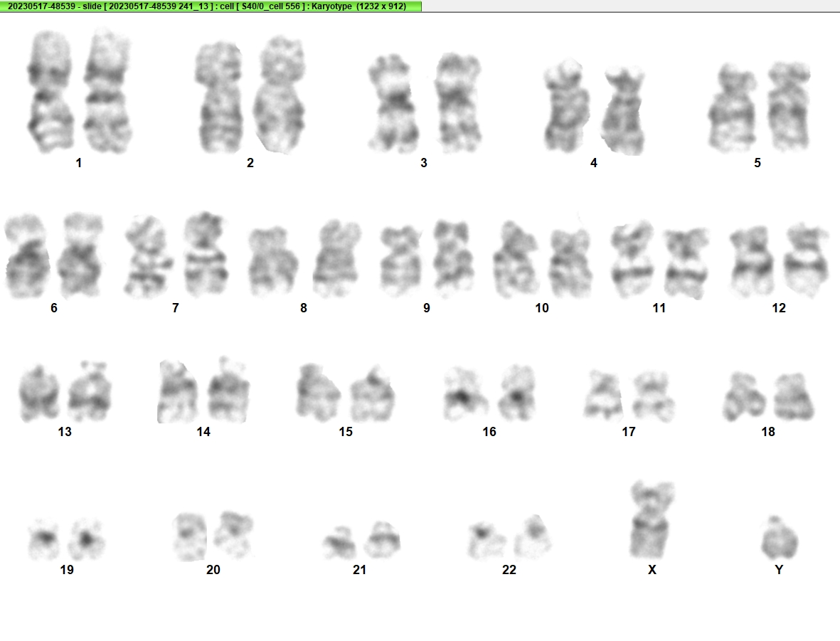The image size is (840, 641).
Task: Select the green karyotype title bar
Action: click(211, 6)
